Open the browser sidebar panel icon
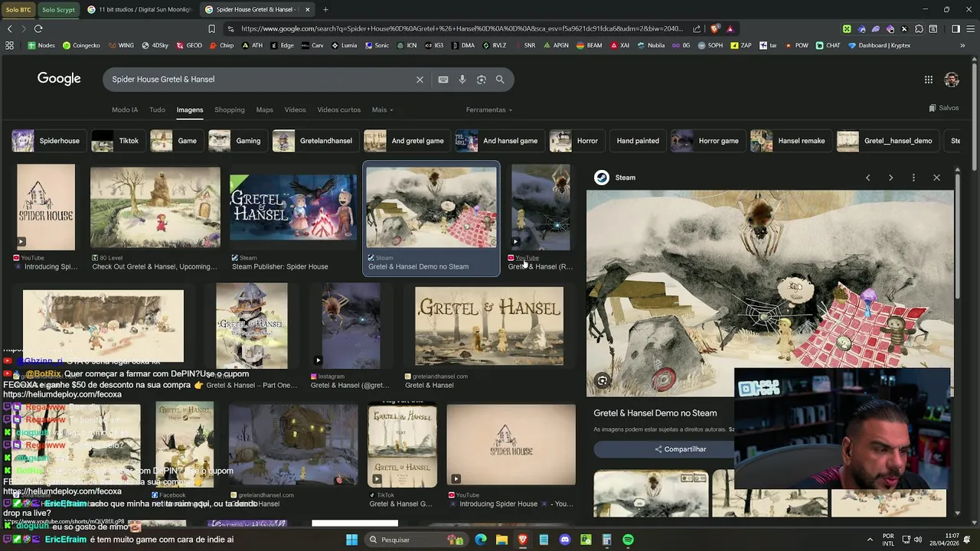 click(x=955, y=29)
